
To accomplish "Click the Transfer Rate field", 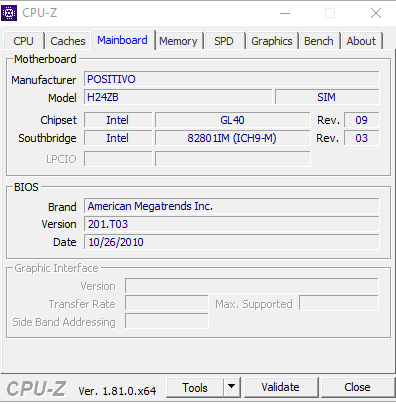I will click(167, 303).
